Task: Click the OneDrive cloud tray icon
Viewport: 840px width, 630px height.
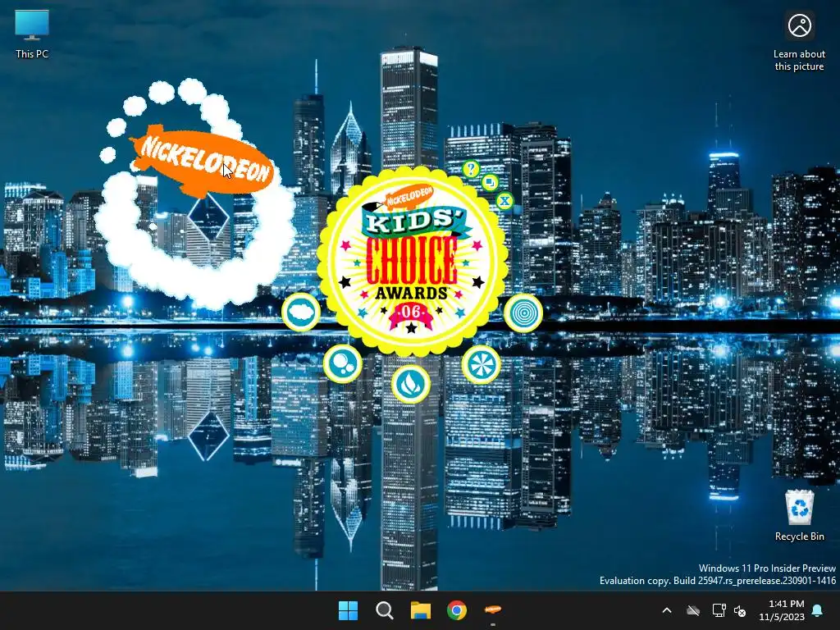Action: (x=693, y=610)
